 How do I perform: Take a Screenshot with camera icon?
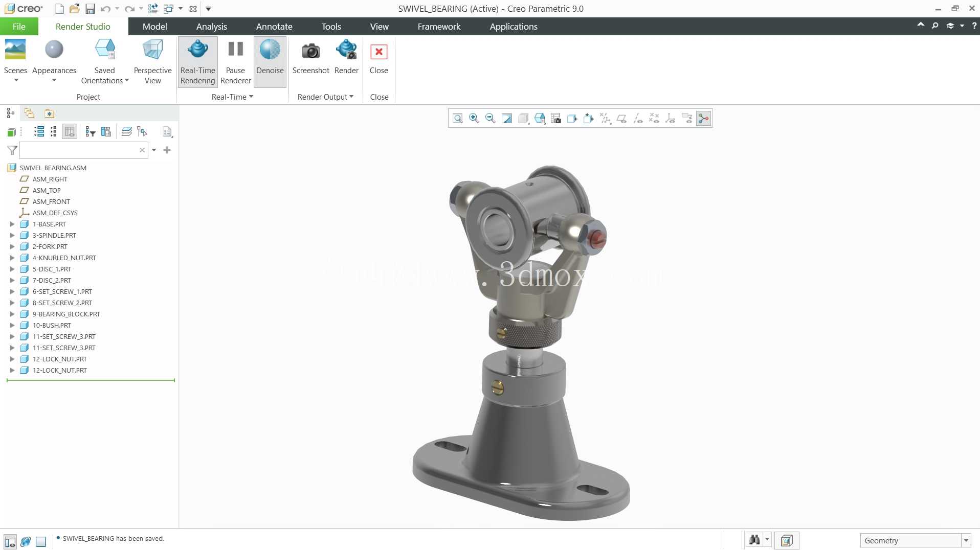(x=310, y=57)
